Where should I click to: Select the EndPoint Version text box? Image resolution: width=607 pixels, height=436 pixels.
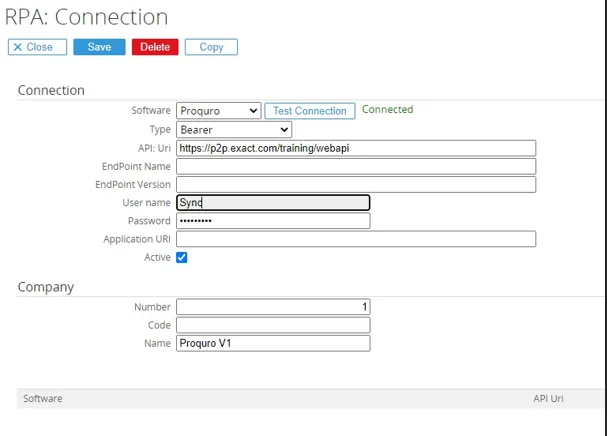[355, 184]
